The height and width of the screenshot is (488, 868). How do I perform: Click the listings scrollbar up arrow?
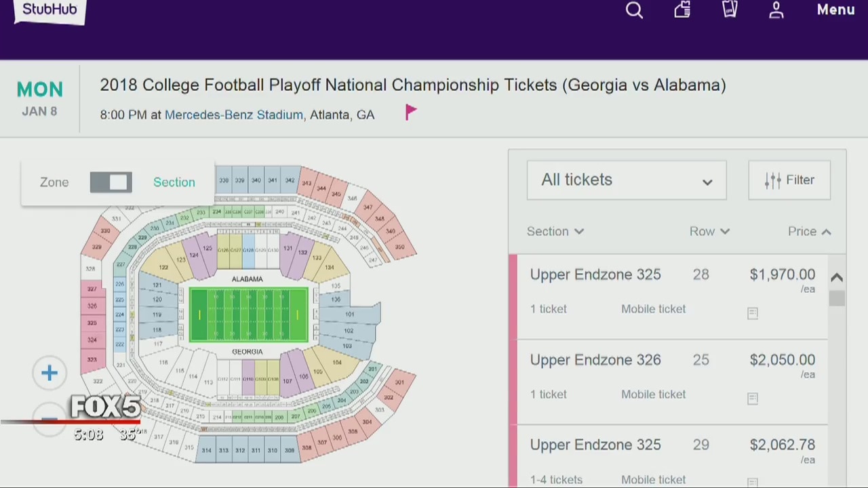pyautogui.click(x=837, y=277)
